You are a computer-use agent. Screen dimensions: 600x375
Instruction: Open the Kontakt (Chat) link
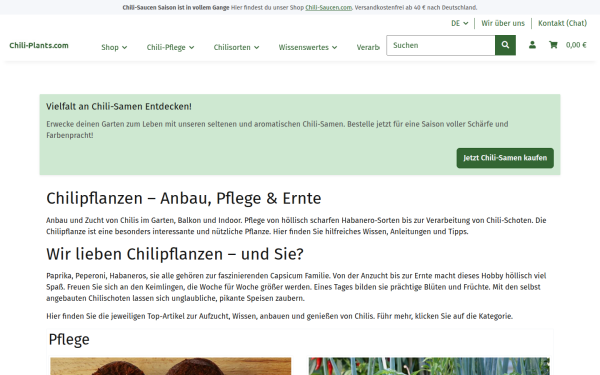562,23
